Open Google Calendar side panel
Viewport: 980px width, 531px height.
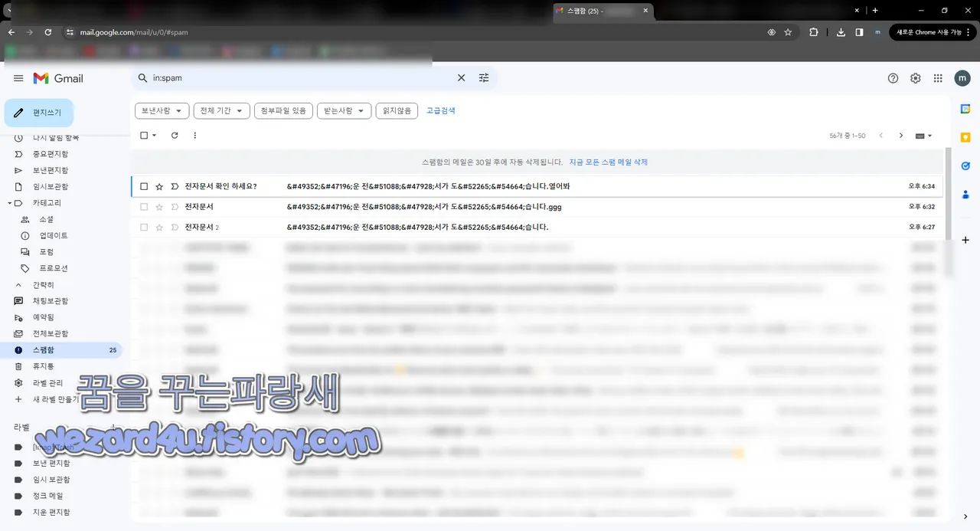965,109
